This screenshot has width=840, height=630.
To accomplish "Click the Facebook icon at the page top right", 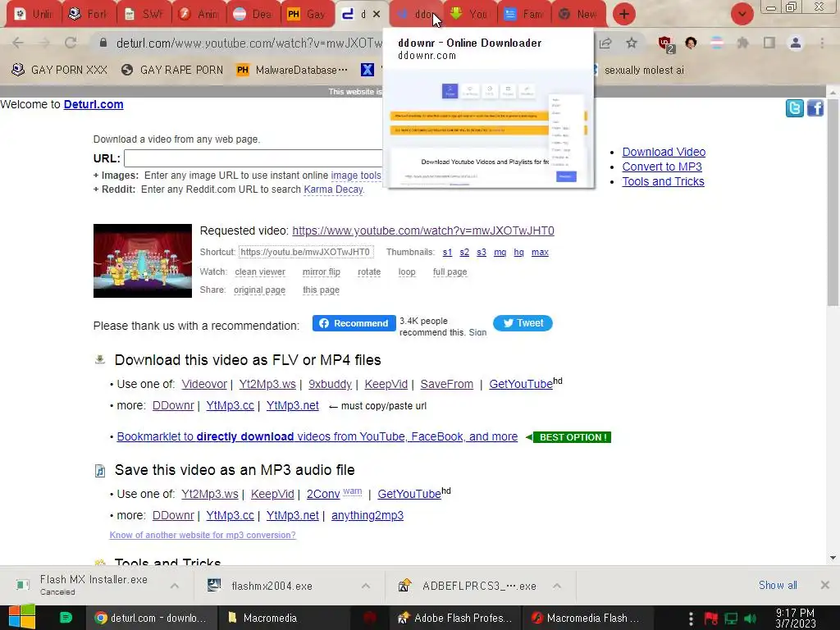I will (x=815, y=108).
